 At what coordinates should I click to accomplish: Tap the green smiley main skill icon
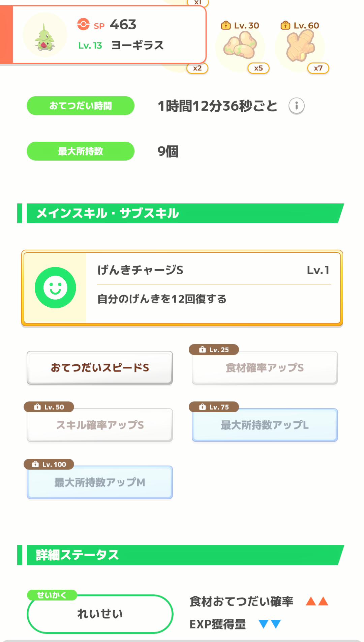tap(55, 287)
